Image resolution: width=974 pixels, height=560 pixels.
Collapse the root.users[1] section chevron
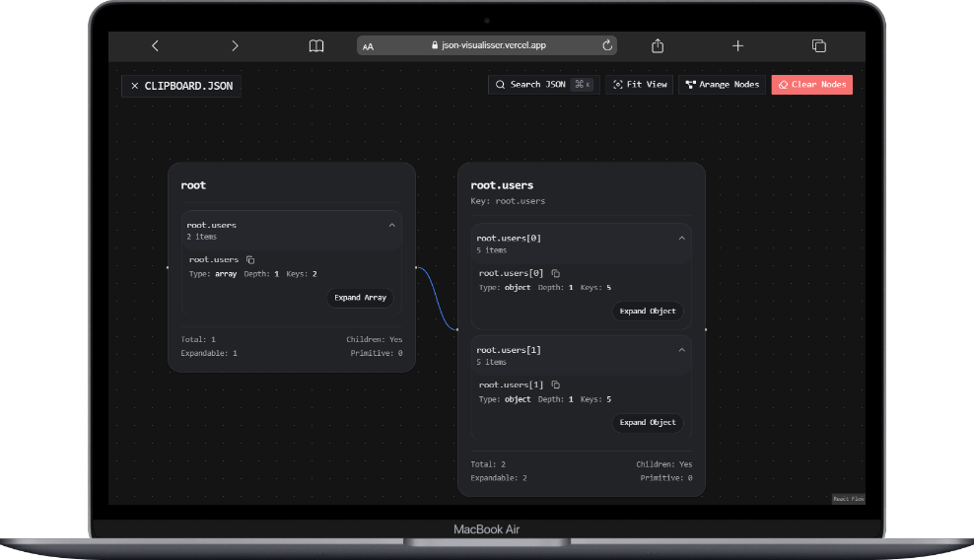682,350
